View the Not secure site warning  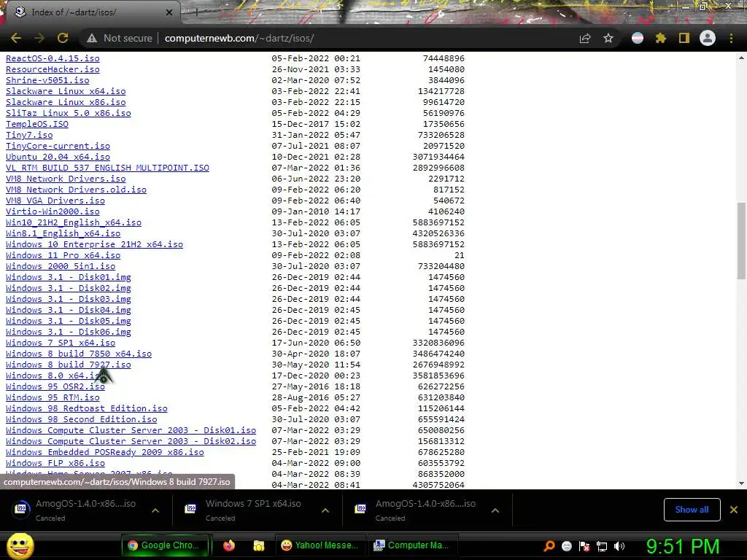click(120, 38)
